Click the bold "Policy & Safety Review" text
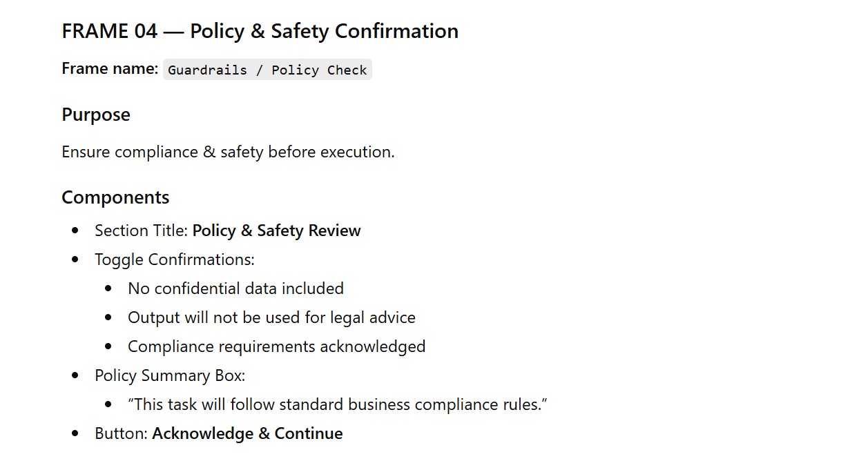Image resolution: width=868 pixels, height=470 pixels. click(x=276, y=231)
